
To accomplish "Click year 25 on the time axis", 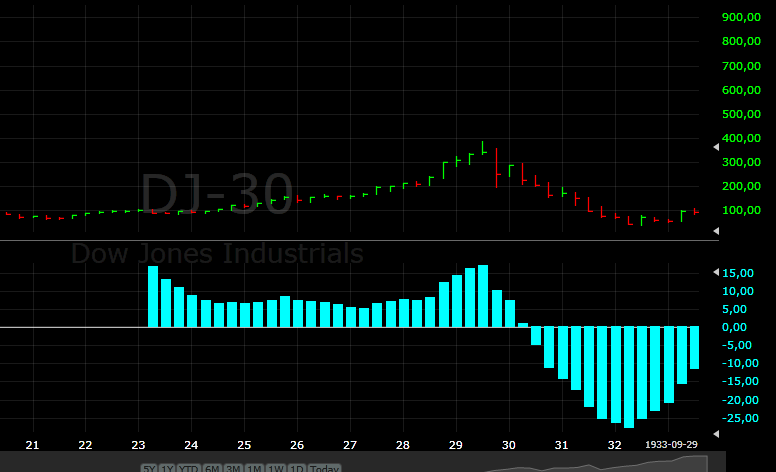I will pyautogui.click(x=244, y=445).
